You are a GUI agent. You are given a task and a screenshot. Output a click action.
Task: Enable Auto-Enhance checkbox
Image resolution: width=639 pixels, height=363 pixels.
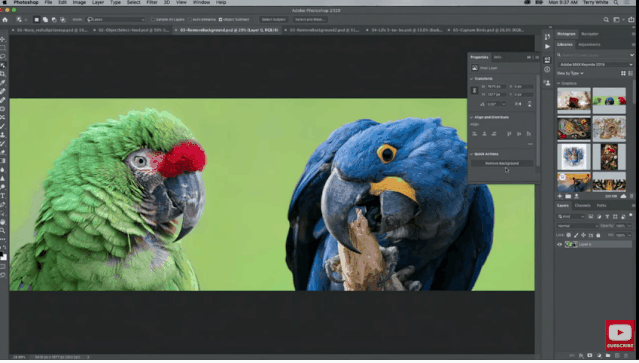pos(189,20)
